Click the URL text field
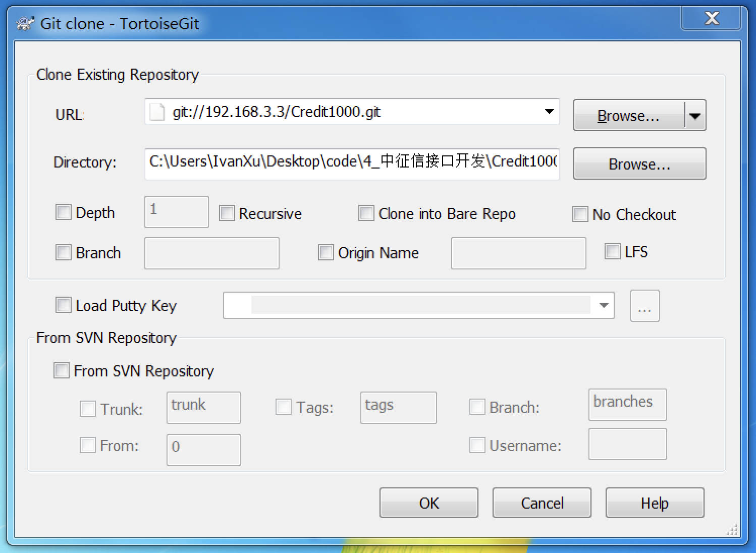Image resolution: width=756 pixels, height=553 pixels. coord(352,112)
